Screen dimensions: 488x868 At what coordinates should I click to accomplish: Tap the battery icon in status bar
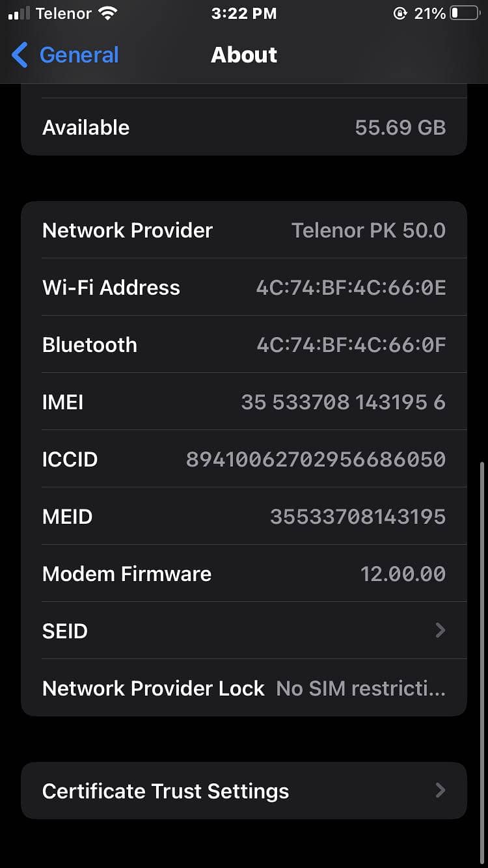click(465, 13)
